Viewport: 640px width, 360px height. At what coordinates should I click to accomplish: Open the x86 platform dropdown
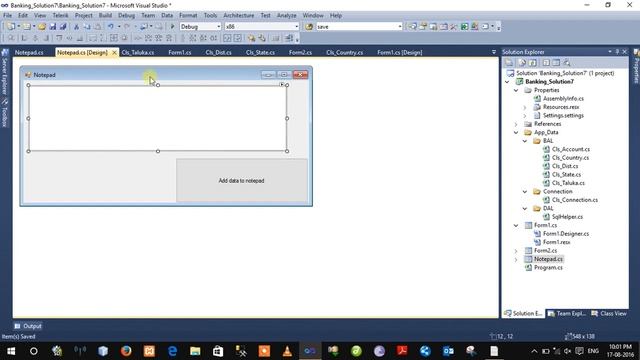click(x=296, y=27)
